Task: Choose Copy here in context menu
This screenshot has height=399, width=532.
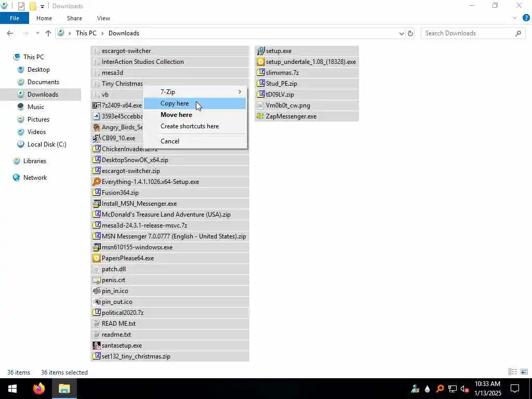Action: [195, 103]
